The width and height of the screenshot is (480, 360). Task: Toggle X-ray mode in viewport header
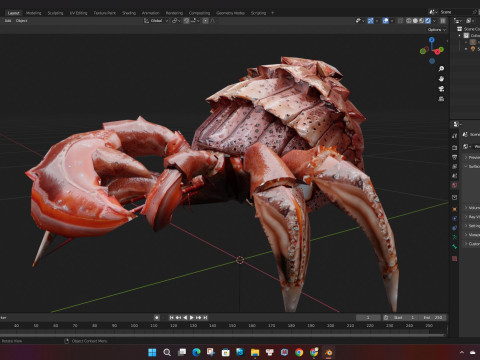tap(400, 21)
